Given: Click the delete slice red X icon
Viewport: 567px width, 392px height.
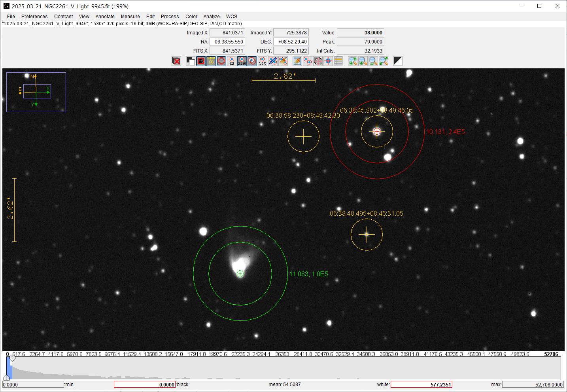Looking at the screenshot, I should pos(176,61).
